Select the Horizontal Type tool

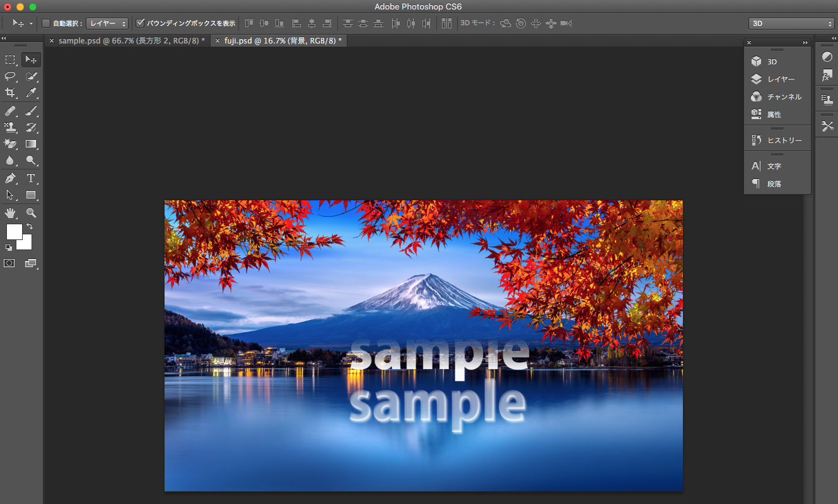31,179
